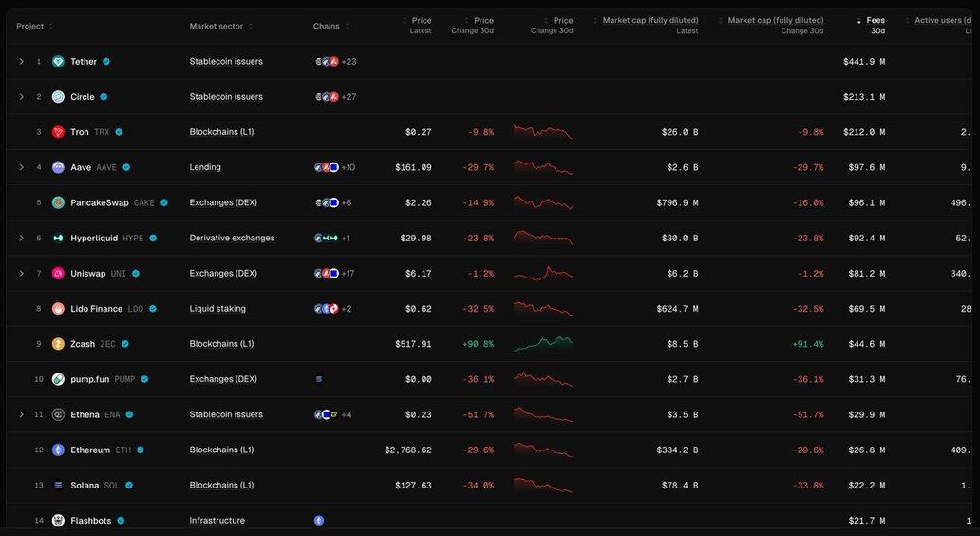Image resolution: width=980 pixels, height=536 pixels.
Task: Open the Uniswap project link
Action: (x=87, y=274)
